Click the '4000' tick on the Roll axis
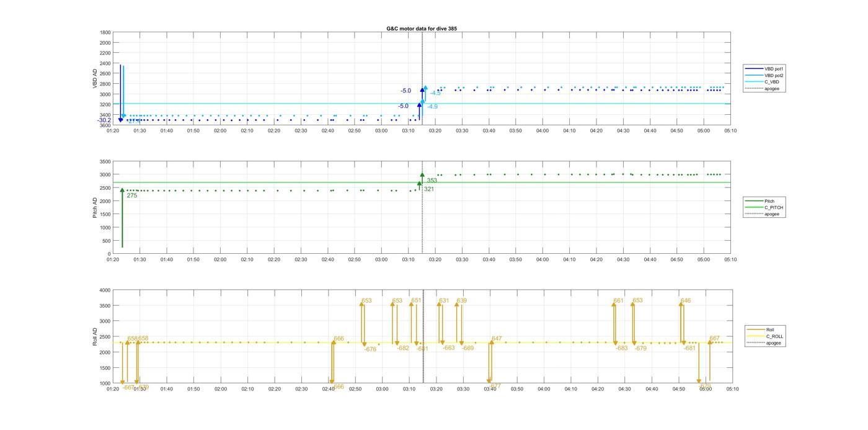The height and width of the screenshot is (430, 868). (x=104, y=290)
